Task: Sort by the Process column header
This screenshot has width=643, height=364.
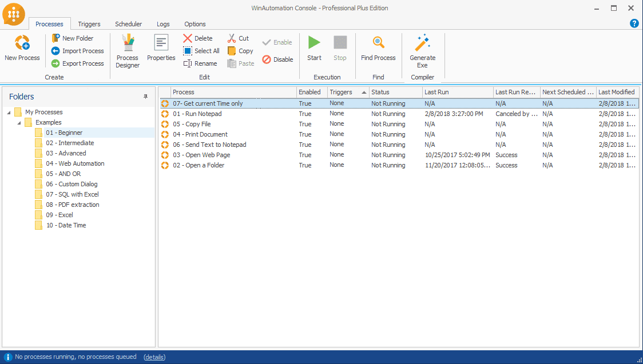Action: click(233, 92)
